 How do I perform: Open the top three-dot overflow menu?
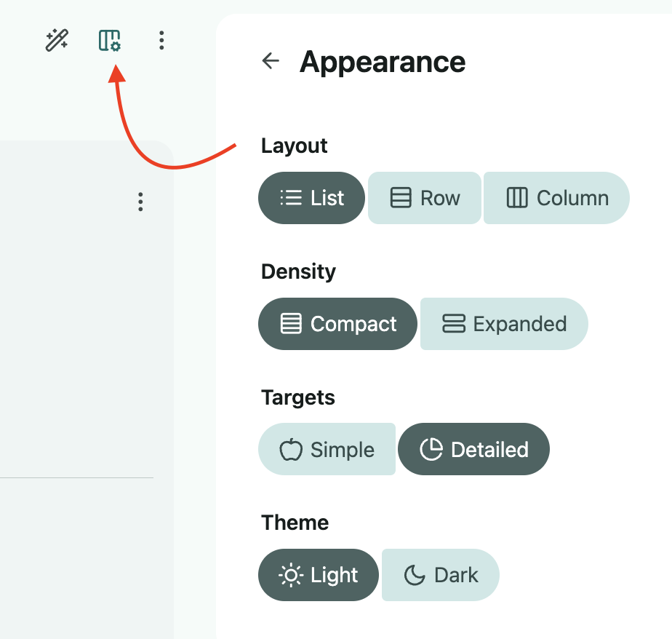click(x=161, y=40)
